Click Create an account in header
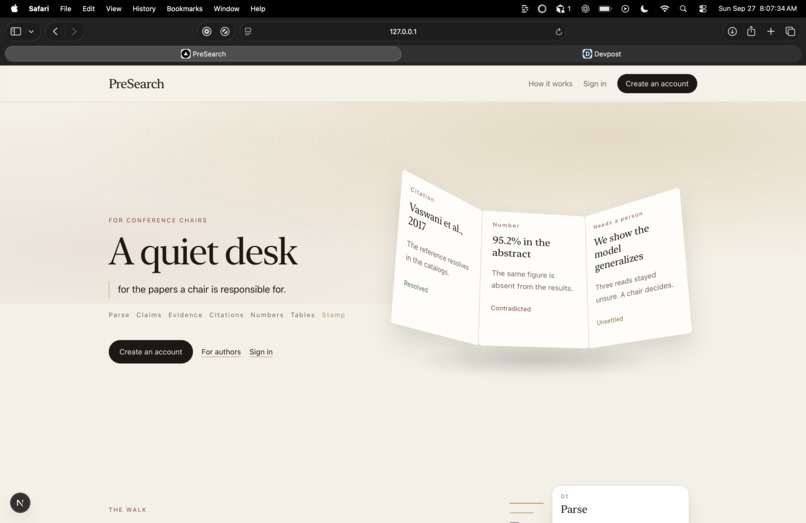 [x=657, y=83]
